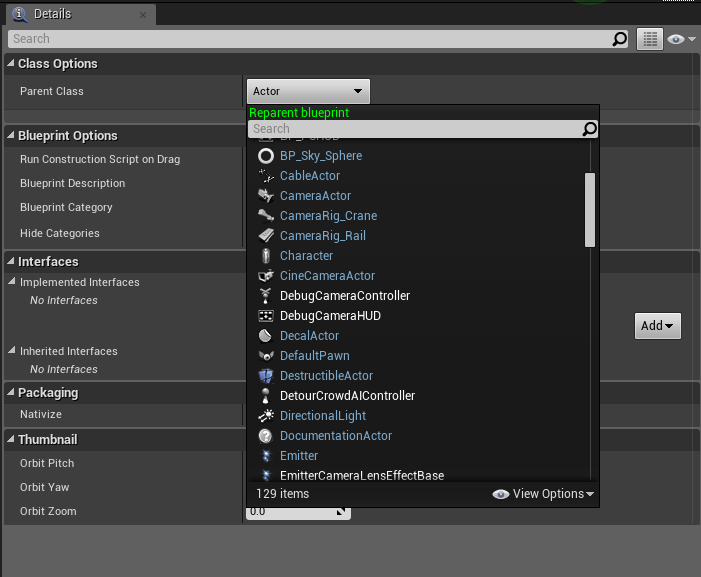Click the DetourCrowdAIController icon
The image size is (701, 577).
[266, 396]
